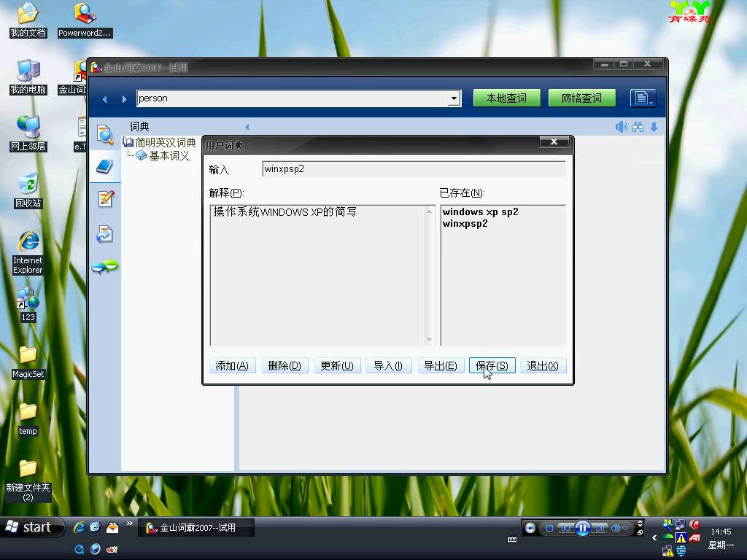Expand hidden quick launch items chevron
Viewport: 747px width, 560px height.
click(x=130, y=524)
